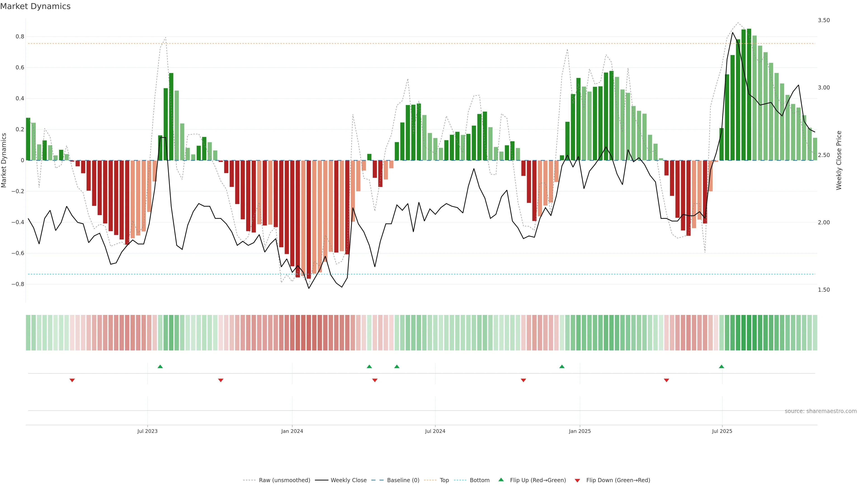
Task: Click the last flip down marker in 2025
Action: tap(666, 380)
